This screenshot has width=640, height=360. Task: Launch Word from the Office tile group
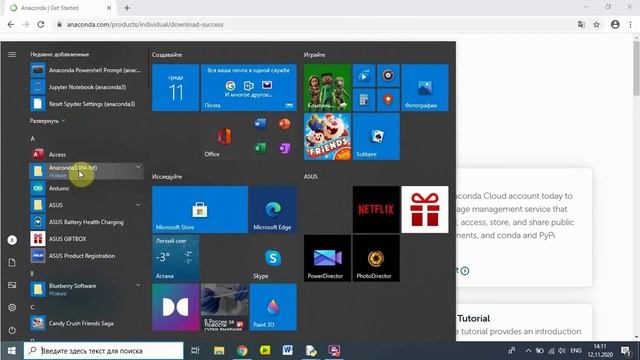260,124
